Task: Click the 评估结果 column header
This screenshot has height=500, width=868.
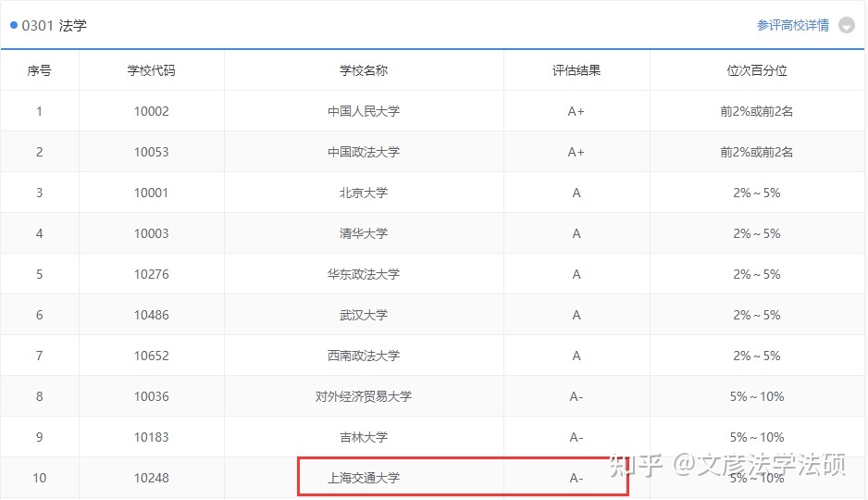Action: 577,70
